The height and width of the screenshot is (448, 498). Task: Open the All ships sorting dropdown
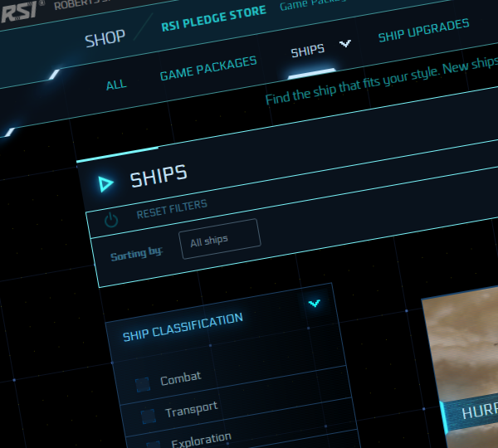pos(220,239)
